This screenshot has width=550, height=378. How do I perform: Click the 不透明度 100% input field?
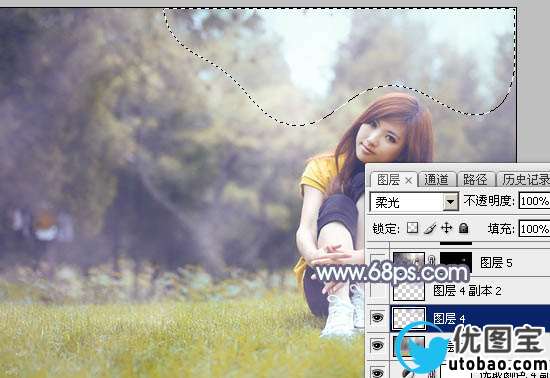point(534,201)
